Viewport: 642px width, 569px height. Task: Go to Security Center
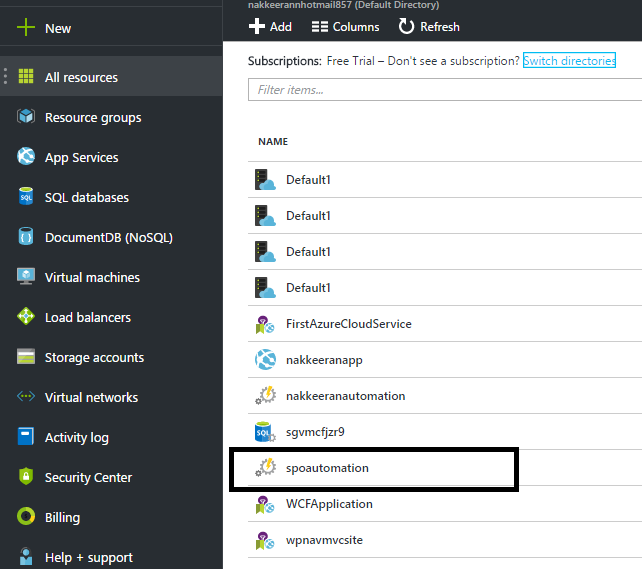tap(88, 477)
